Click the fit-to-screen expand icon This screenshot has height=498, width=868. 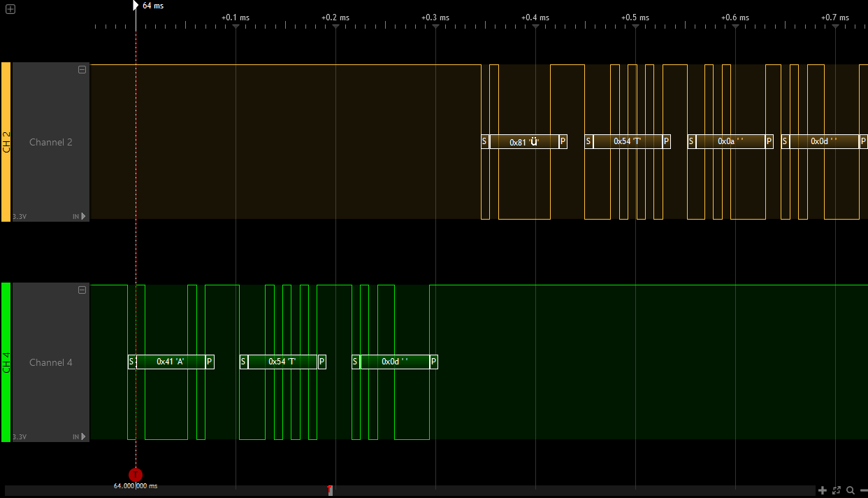point(837,490)
